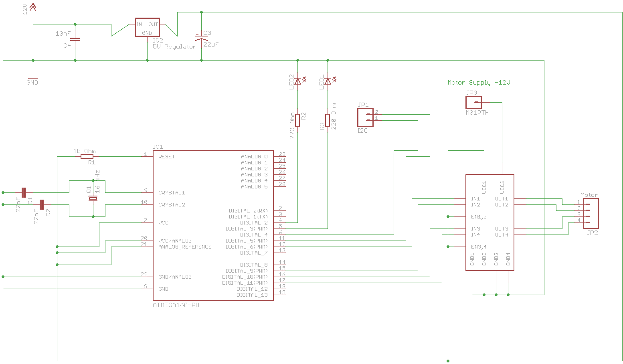Click the 'IN' terminal of the regulator
This screenshot has height=364, width=623.
click(x=139, y=24)
